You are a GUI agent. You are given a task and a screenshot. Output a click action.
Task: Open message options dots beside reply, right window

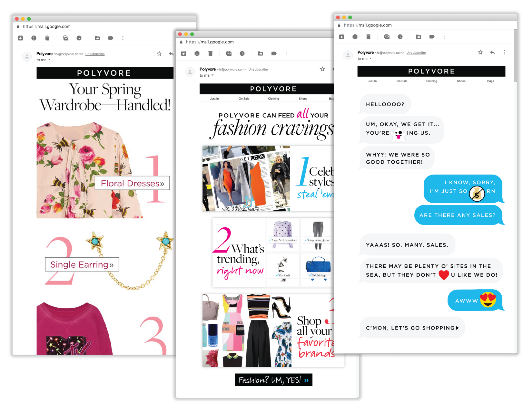point(505,53)
